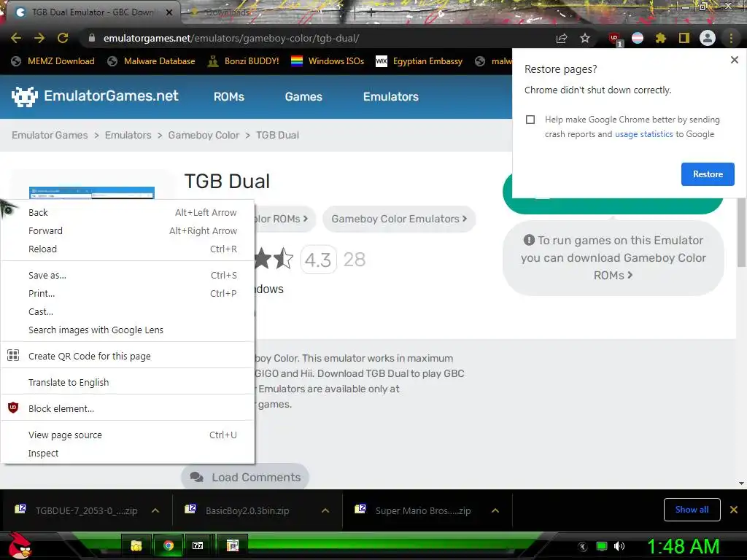Click the volume speaker tray icon
The width and height of the screenshot is (747, 560).
619,546
